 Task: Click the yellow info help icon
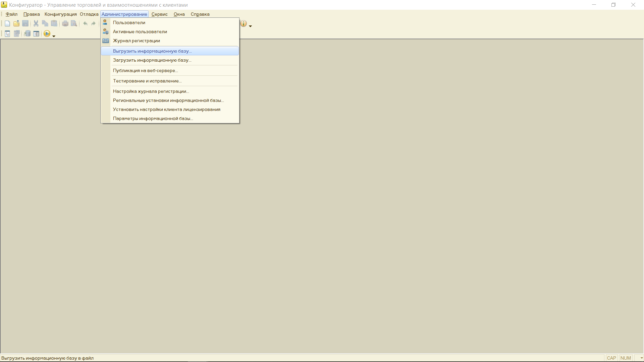point(244,23)
